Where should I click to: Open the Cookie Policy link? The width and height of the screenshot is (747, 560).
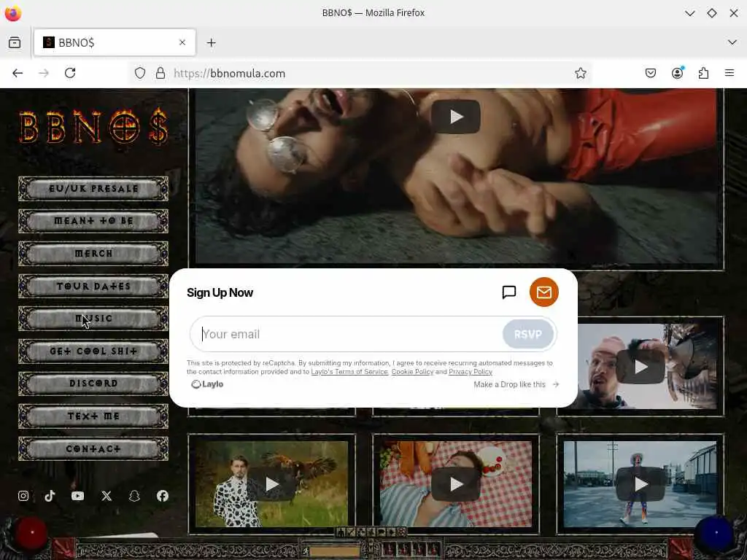(x=413, y=372)
